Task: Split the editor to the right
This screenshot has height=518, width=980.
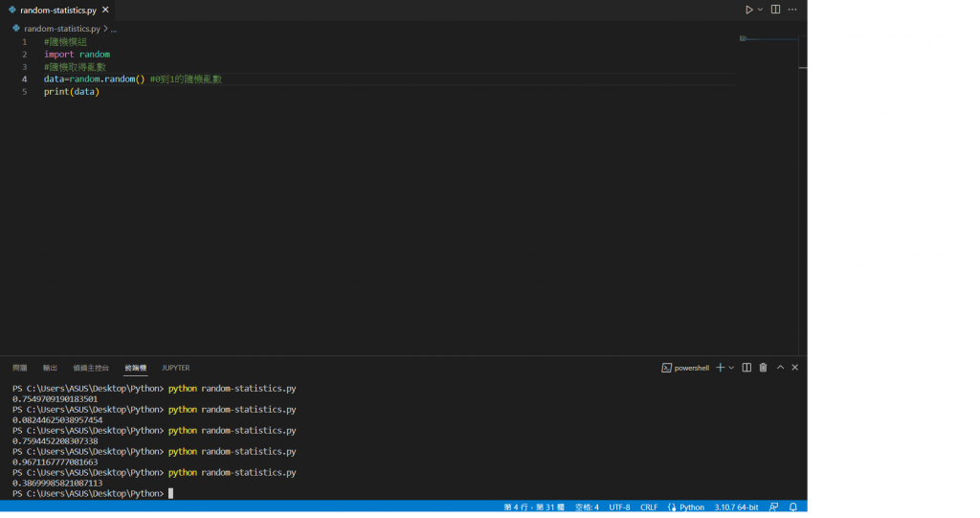Action: pyautogui.click(x=775, y=10)
